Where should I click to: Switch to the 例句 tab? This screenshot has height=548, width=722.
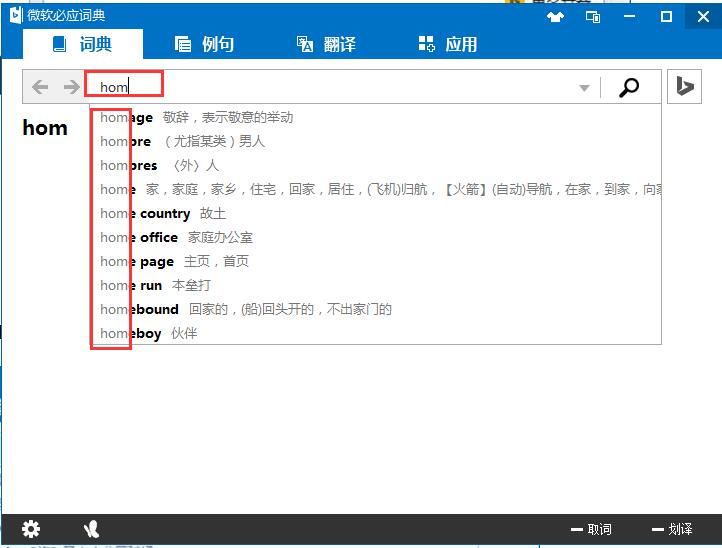click(204, 44)
